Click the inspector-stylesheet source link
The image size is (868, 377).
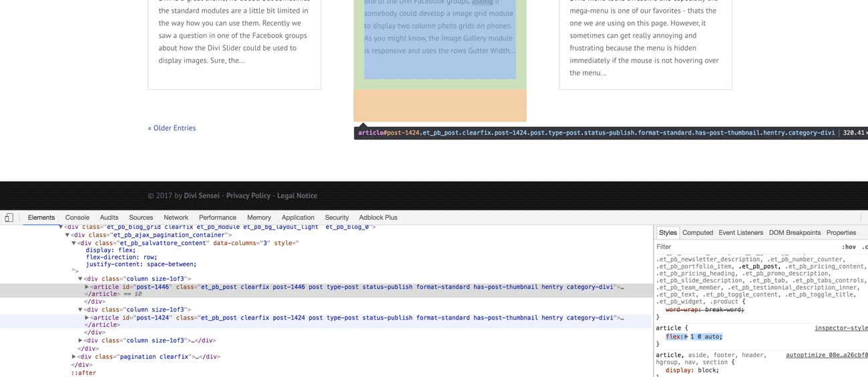coord(841,328)
